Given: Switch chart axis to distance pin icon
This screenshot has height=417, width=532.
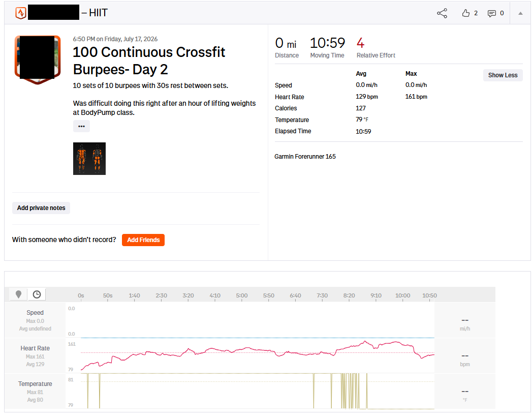Looking at the screenshot, I should pos(19,294).
